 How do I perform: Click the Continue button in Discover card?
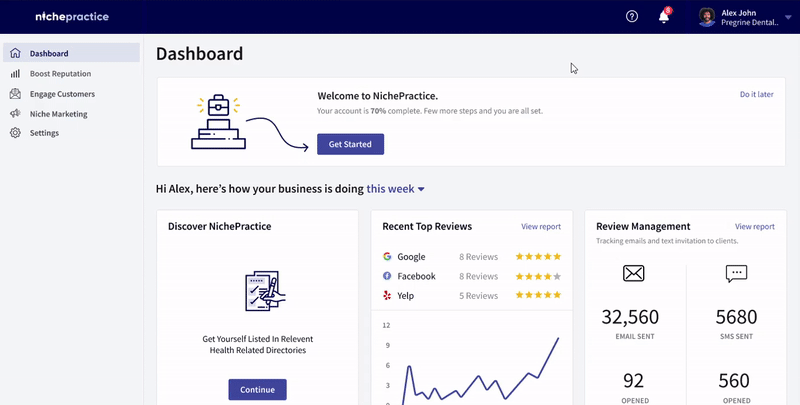(x=257, y=389)
